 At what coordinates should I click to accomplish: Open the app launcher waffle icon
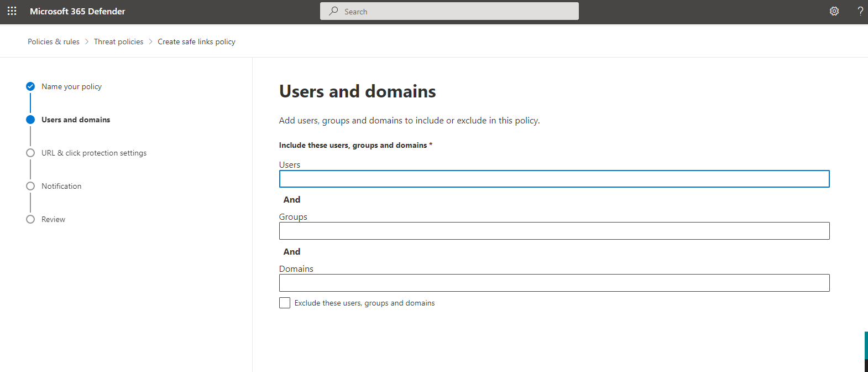(x=12, y=11)
